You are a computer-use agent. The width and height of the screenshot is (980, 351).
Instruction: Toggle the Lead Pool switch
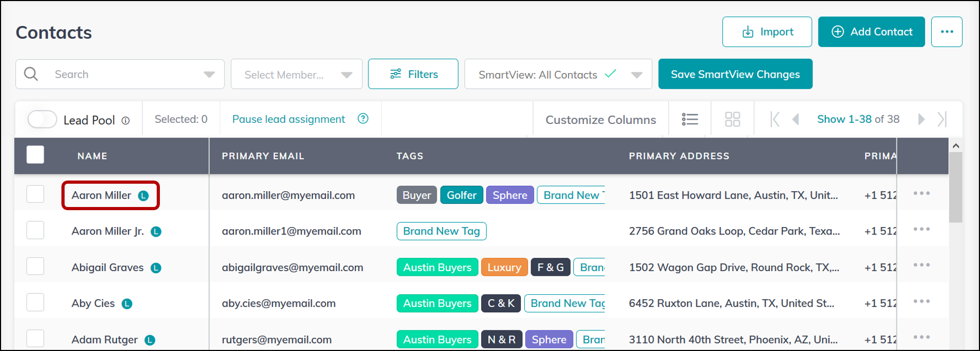pyautogui.click(x=42, y=119)
